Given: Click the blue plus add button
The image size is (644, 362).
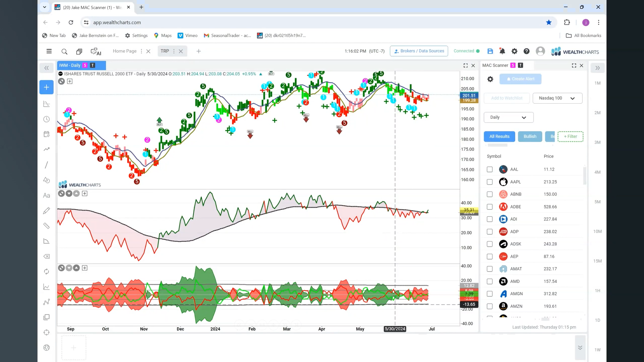Looking at the screenshot, I should coord(47,87).
